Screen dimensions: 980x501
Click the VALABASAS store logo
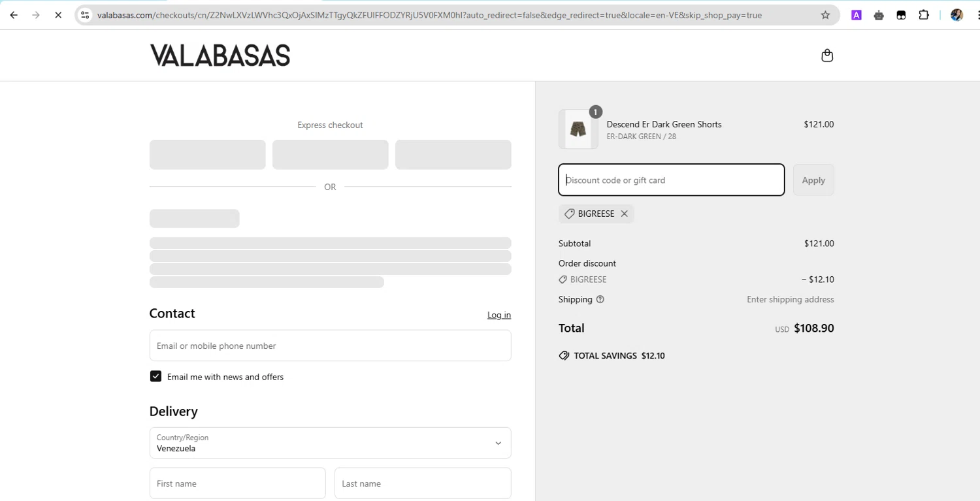coord(220,56)
